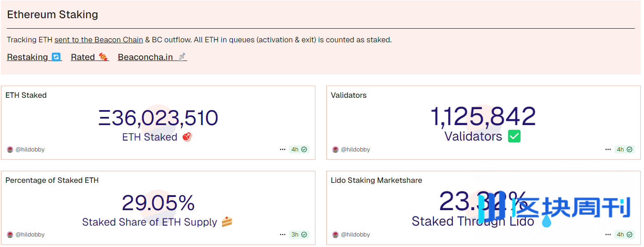Open three-dot menu on Percentage of Staked ETH card

tap(283, 234)
